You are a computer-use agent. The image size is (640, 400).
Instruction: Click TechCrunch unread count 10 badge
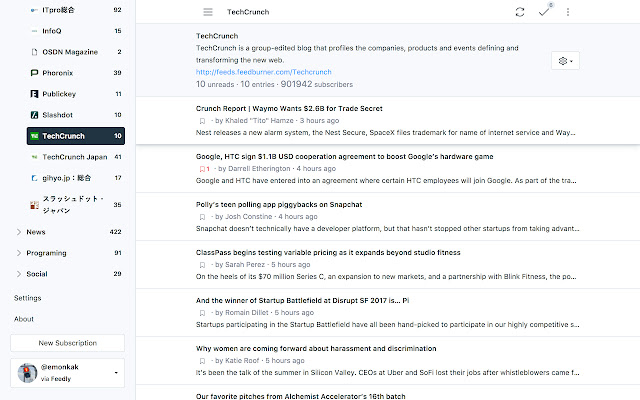pyautogui.click(x=118, y=136)
